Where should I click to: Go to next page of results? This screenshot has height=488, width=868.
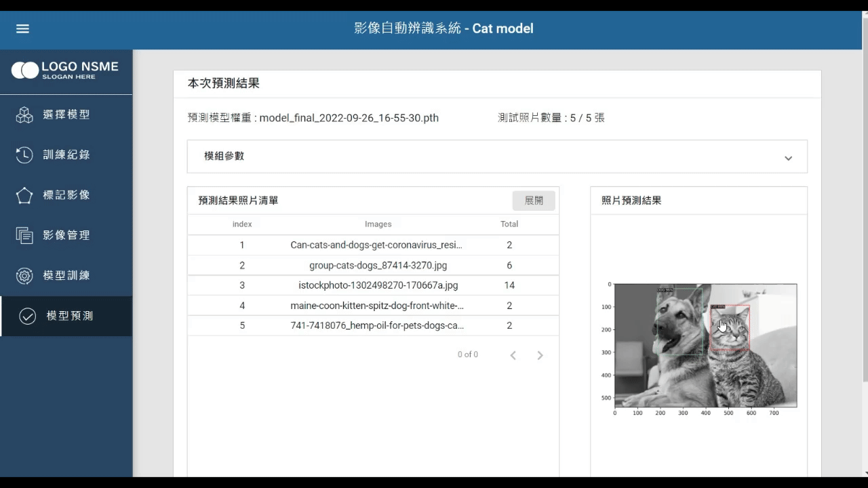point(540,355)
